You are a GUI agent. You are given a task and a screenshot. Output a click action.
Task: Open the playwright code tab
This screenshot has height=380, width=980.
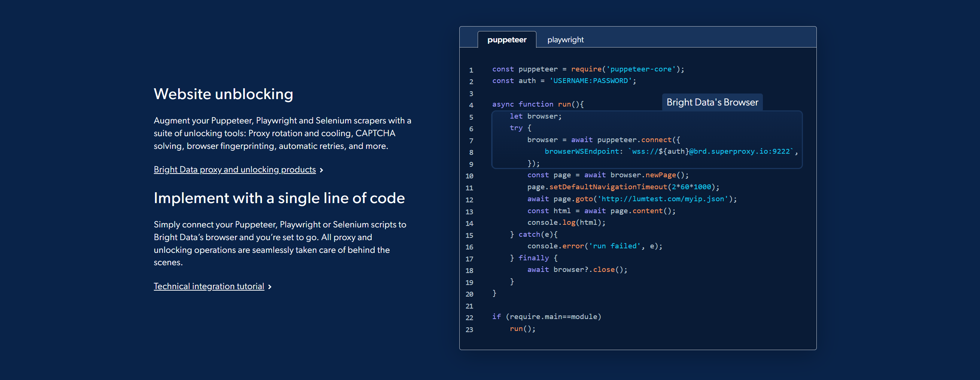coord(565,40)
